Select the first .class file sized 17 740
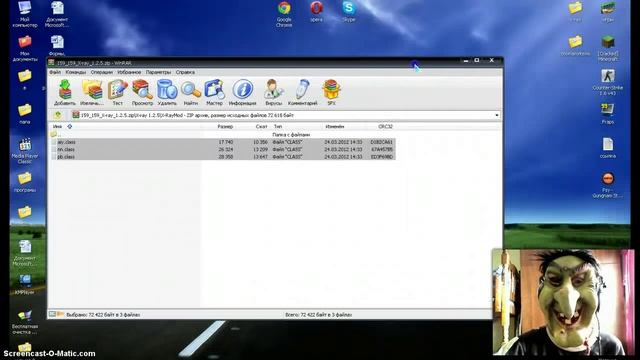 pos(222,142)
